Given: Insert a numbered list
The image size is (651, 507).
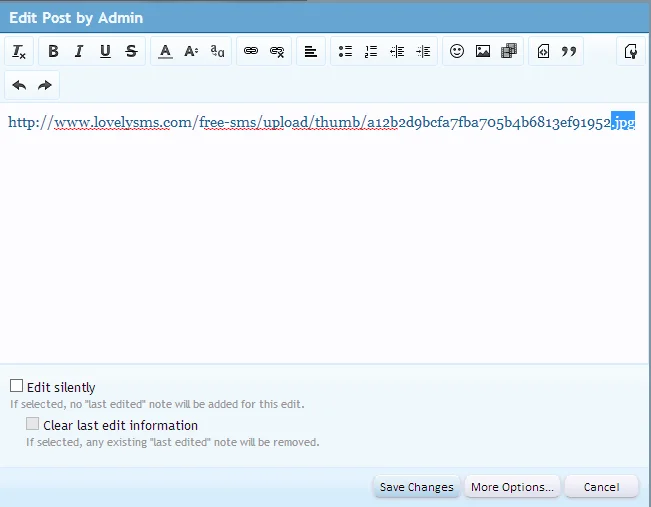Looking at the screenshot, I should coord(371,52).
